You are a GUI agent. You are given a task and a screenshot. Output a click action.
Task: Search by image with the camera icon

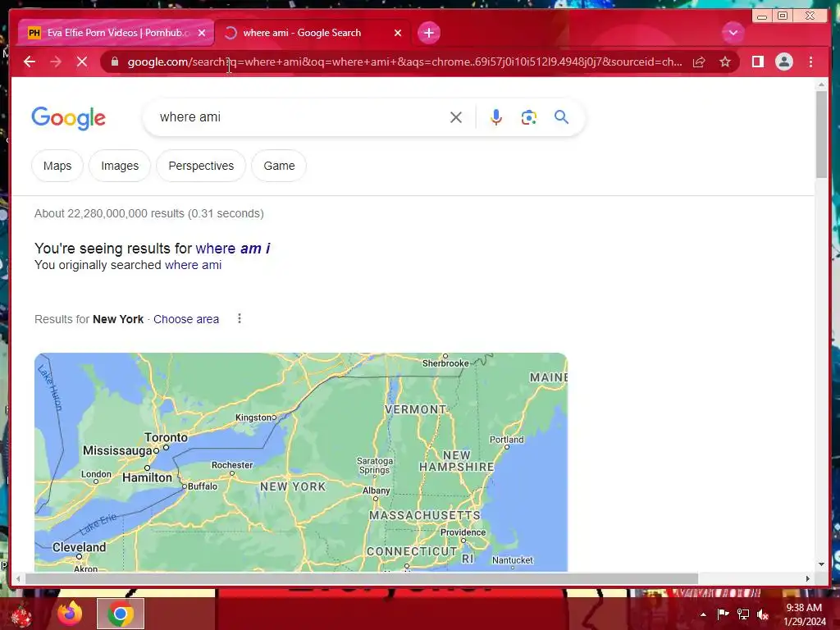(529, 117)
